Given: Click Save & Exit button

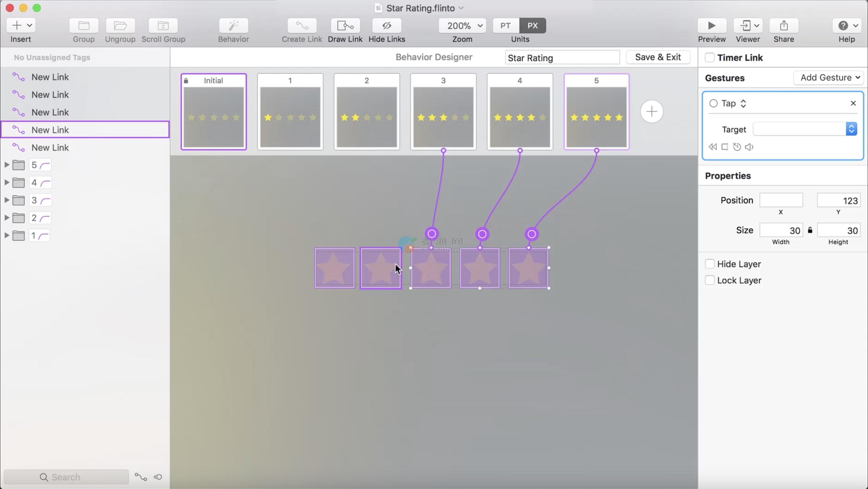Looking at the screenshot, I should [658, 57].
